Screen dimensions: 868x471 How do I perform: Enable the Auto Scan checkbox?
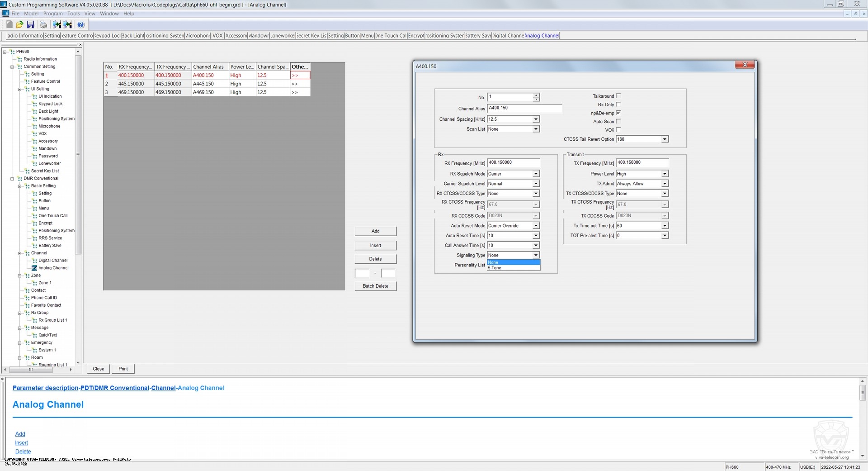pyautogui.click(x=618, y=121)
